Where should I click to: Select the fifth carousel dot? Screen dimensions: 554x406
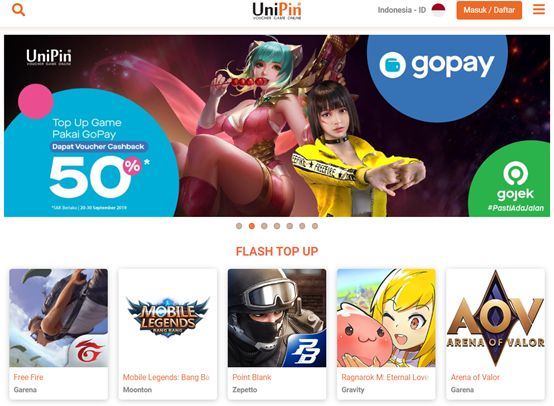coord(289,226)
